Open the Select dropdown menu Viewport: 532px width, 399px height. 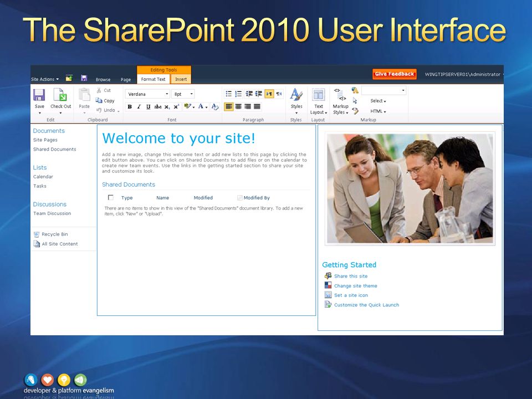coord(378,101)
